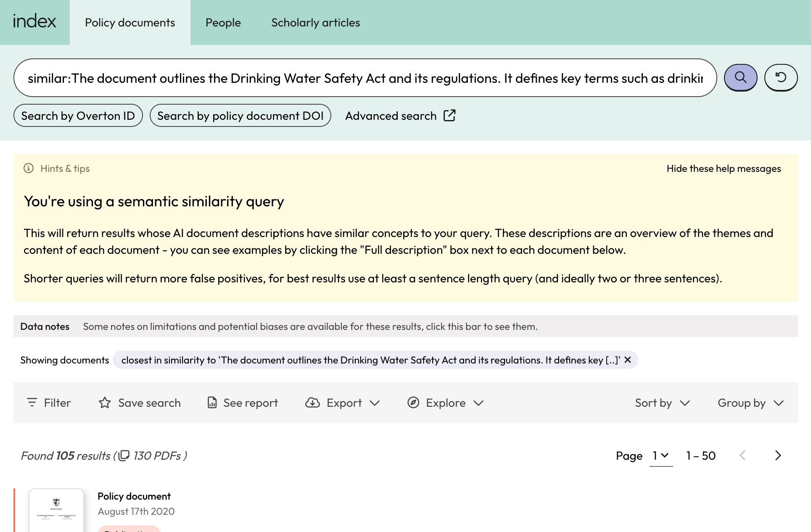Viewport: 811px width, 532px height.
Task: Click the Filter button label
Action: click(58, 403)
